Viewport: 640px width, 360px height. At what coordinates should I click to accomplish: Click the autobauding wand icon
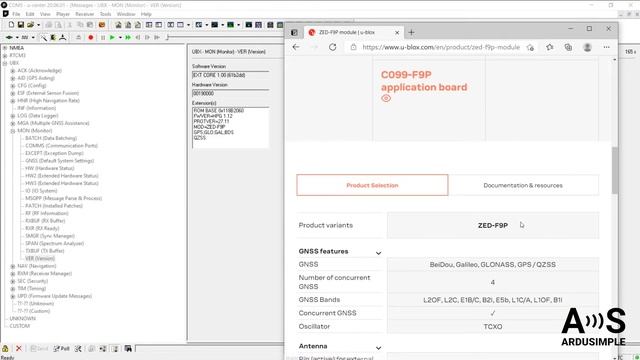44,38
